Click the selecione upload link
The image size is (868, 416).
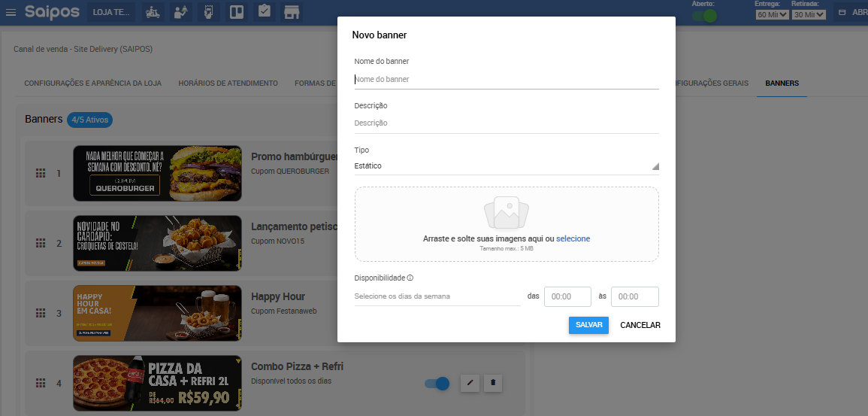[573, 238]
